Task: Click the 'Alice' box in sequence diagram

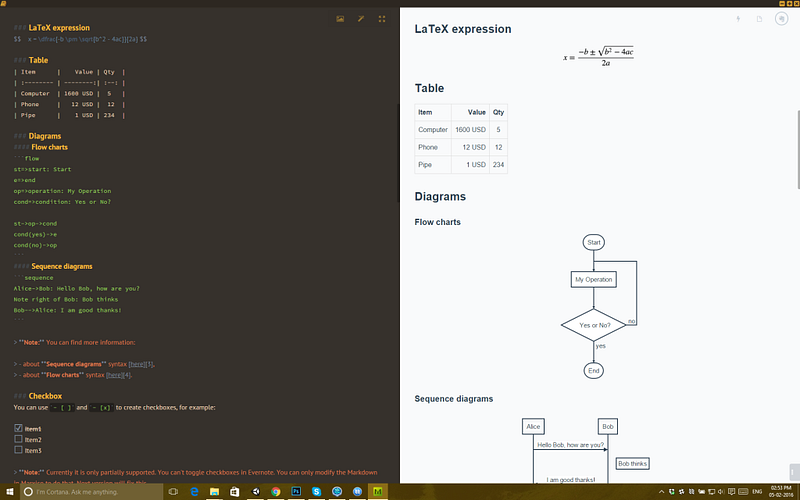Action: pyautogui.click(x=533, y=427)
